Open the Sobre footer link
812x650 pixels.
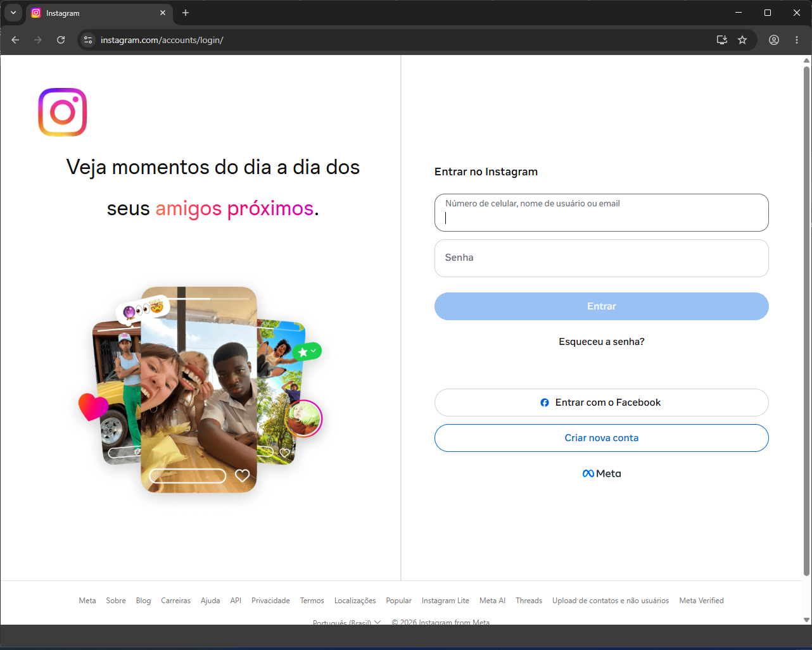116,601
